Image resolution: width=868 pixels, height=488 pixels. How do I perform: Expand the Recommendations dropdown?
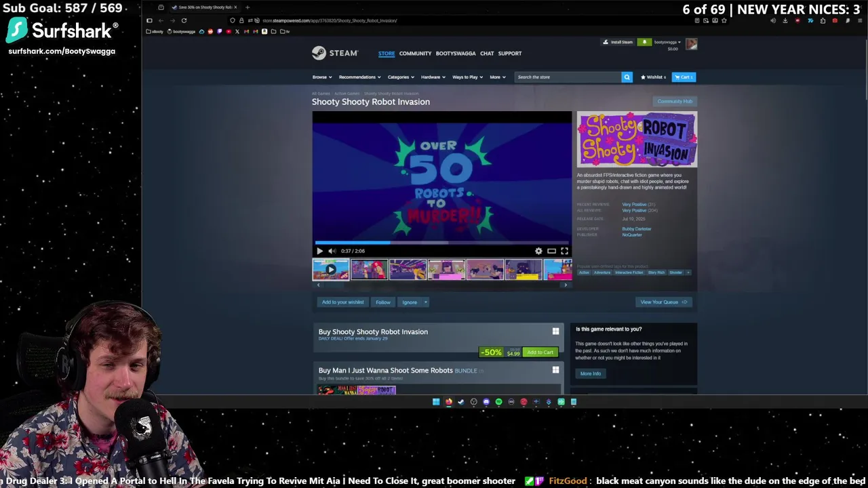359,77
